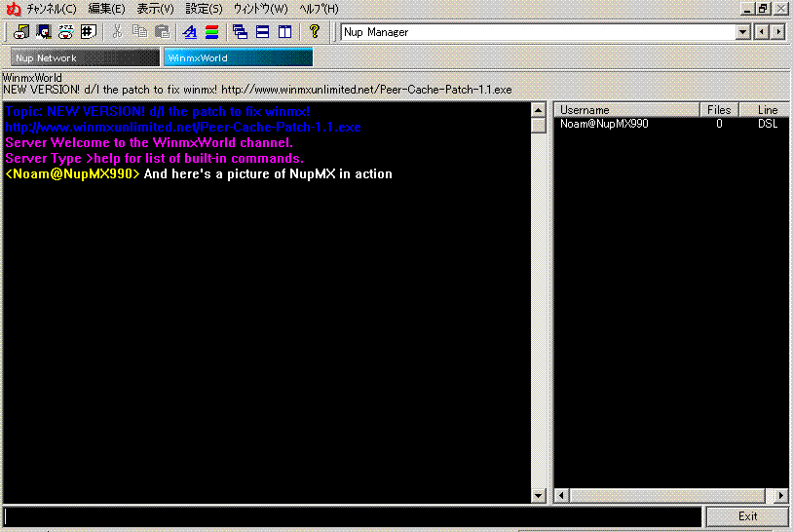The height and width of the screenshot is (532, 793).
Task: Click chat scrollbar up arrow
Action: pyautogui.click(x=539, y=110)
